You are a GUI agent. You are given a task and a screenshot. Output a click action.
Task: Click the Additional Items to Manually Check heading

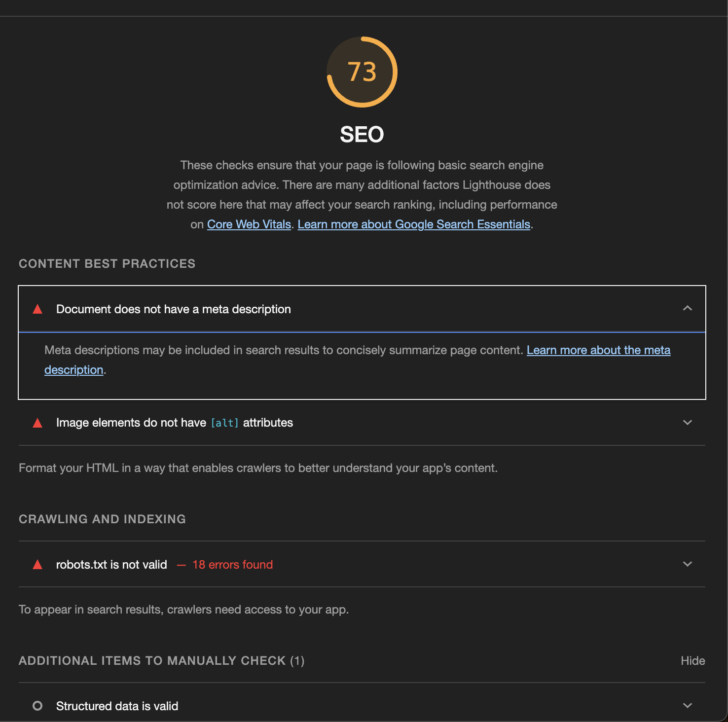pyautogui.click(x=161, y=661)
